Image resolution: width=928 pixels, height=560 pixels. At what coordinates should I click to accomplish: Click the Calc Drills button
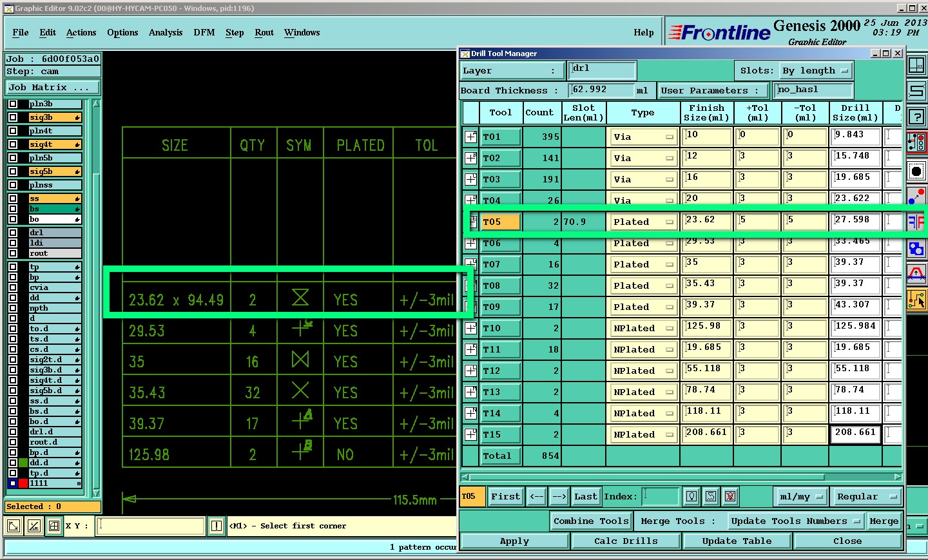point(626,541)
